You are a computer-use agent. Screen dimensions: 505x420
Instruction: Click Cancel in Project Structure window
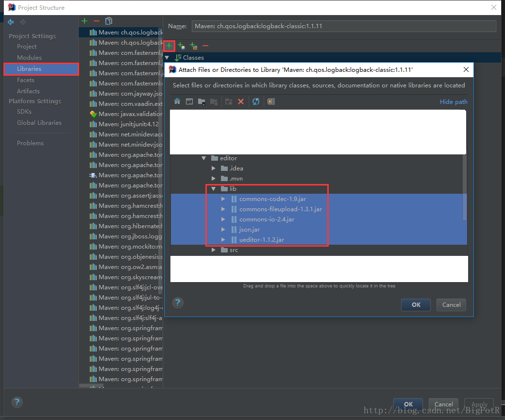tap(443, 404)
